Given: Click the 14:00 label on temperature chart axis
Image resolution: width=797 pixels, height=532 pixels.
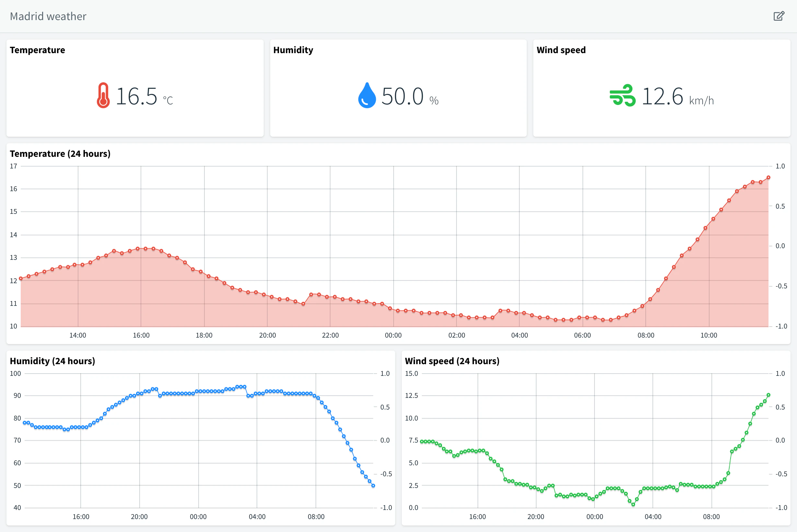Looking at the screenshot, I should pyautogui.click(x=78, y=335).
